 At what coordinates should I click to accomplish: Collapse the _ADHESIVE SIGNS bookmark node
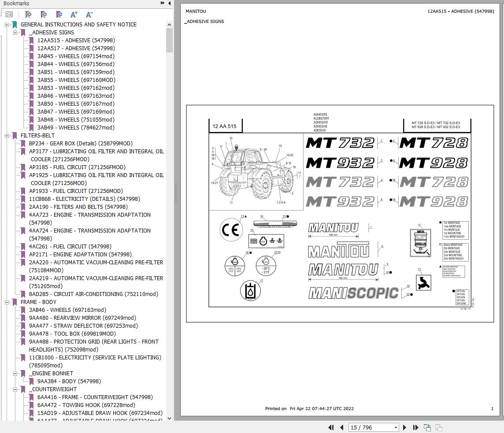(x=15, y=33)
